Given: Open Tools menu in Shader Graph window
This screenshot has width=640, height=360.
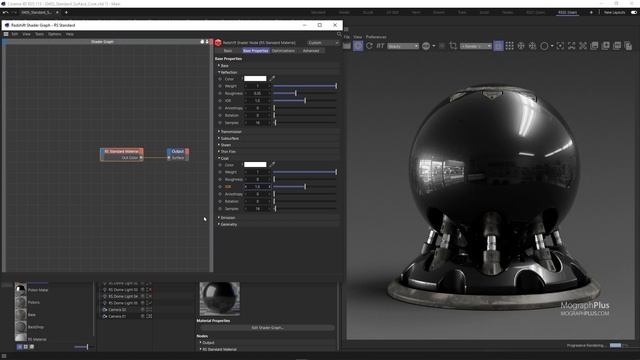Looking at the screenshot, I should tap(39, 34).
